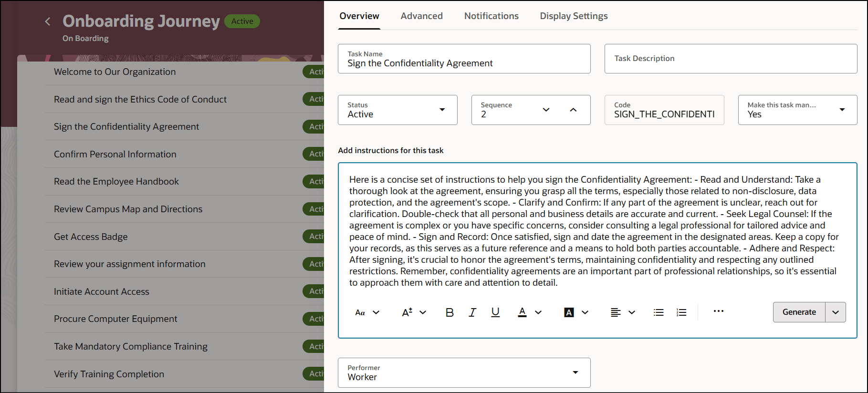
Task: Open the Performer dropdown
Action: pos(464,372)
